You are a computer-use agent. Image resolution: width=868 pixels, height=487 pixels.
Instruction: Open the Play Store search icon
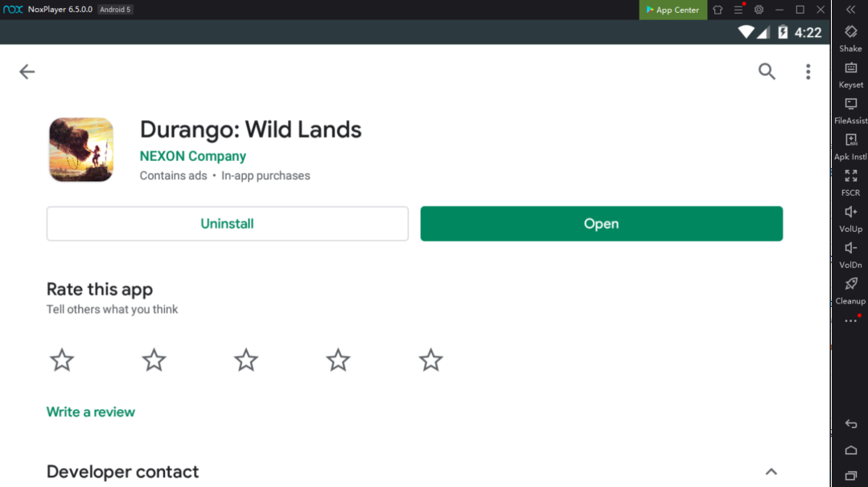pos(767,72)
